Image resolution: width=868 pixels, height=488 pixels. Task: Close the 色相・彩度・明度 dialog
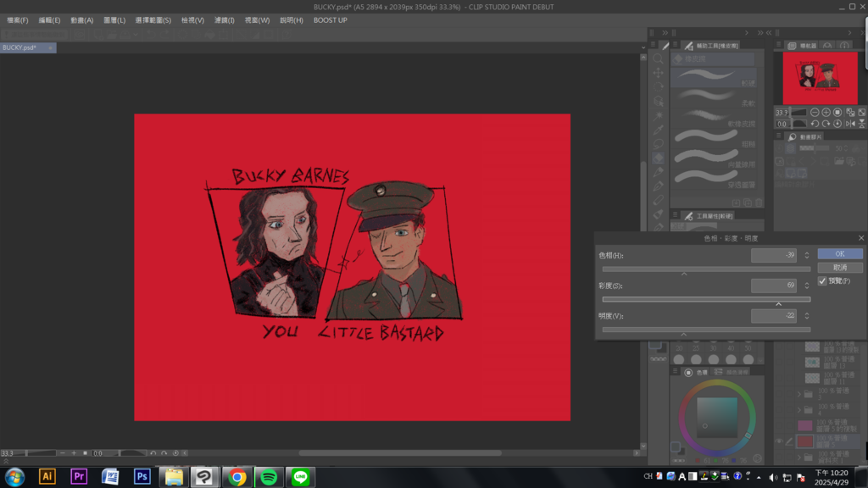(861, 238)
